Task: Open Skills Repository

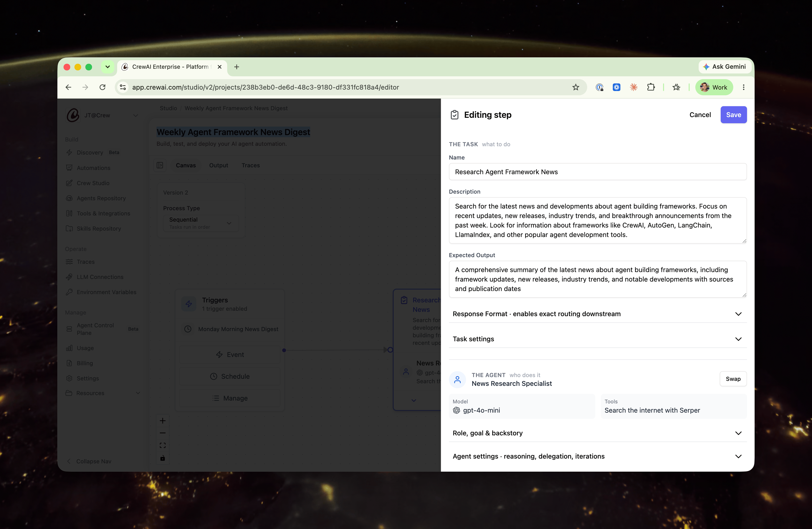Action: [99, 228]
